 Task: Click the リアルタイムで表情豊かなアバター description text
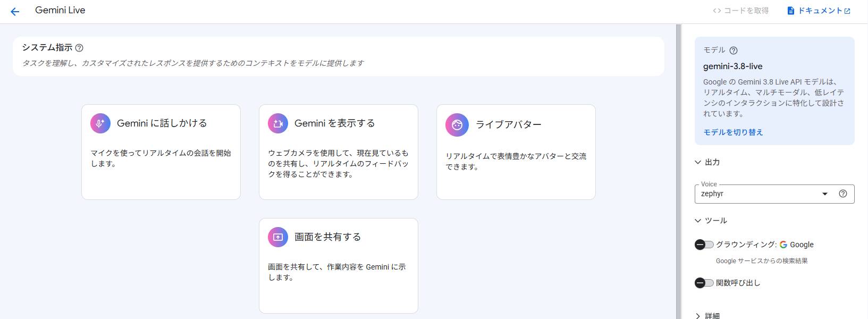point(516,162)
